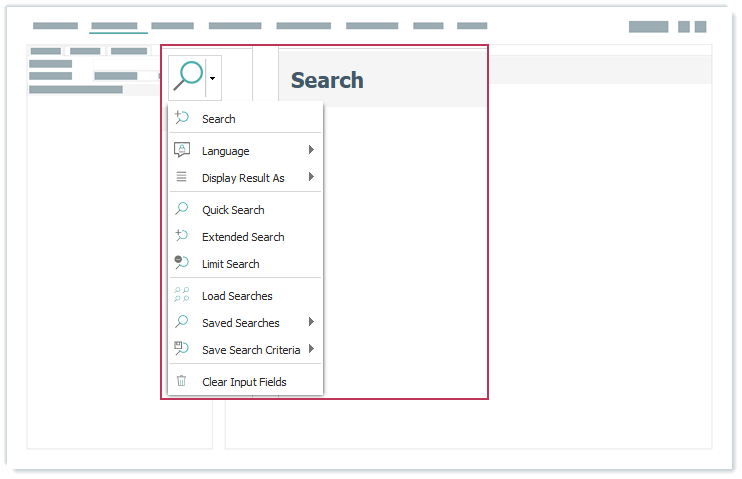742x479 pixels.
Task: Select Quick Search from the menu
Action: [233, 210]
